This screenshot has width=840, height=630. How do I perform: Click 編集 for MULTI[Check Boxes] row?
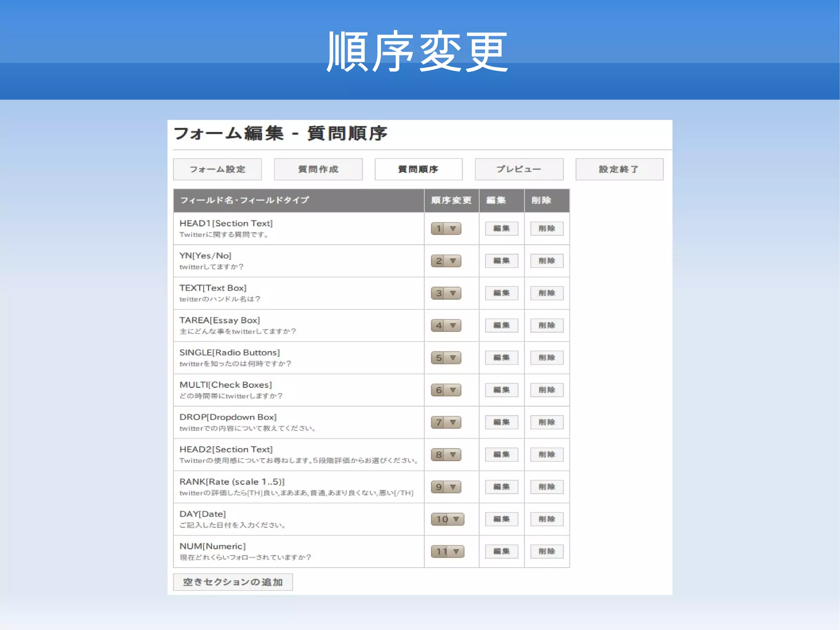tap(502, 390)
